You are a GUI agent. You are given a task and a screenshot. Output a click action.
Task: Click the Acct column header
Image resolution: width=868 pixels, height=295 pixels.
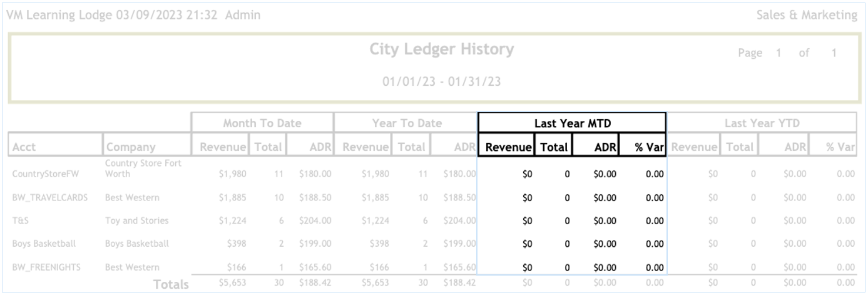point(25,147)
